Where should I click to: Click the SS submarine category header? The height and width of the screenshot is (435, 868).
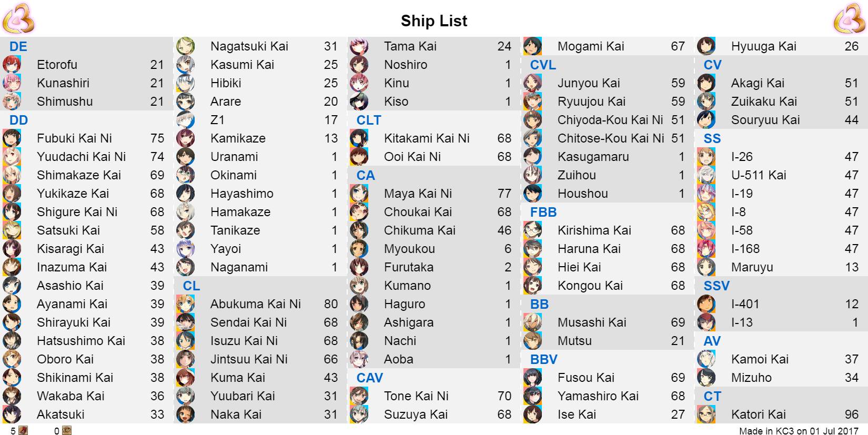click(x=712, y=138)
